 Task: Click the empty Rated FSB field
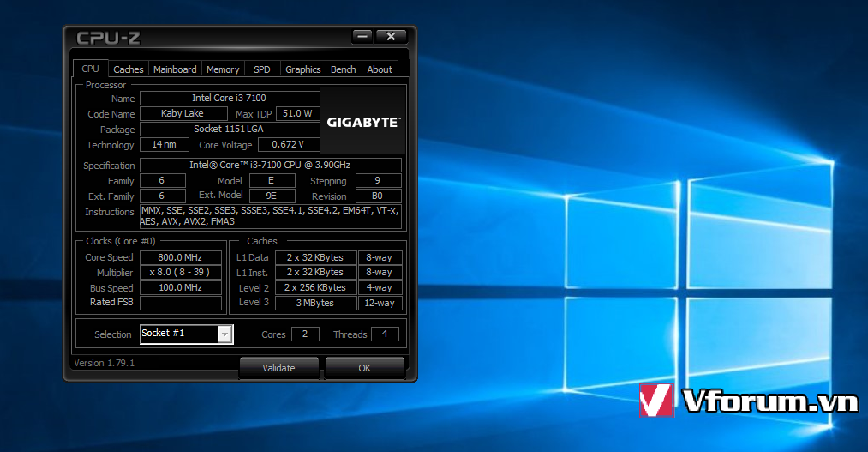tap(181, 303)
